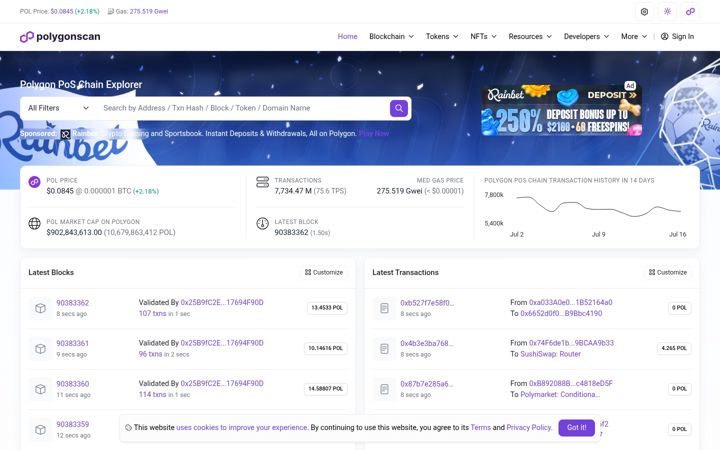The height and width of the screenshot is (450, 720).
Task: Open the 96 txns link
Action: pyautogui.click(x=150, y=354)
